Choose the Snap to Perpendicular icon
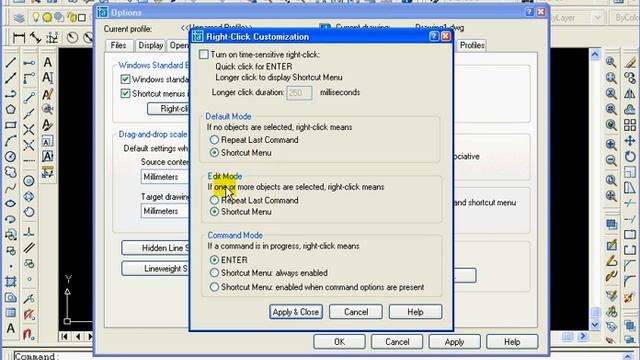 pos(29,232)
